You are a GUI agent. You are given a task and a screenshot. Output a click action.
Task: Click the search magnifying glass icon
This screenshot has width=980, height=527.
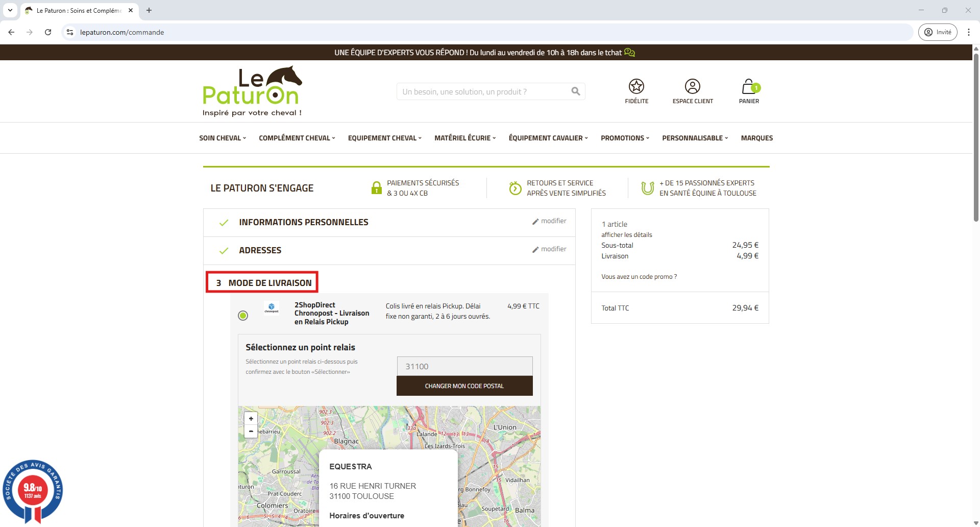pyautogui.click(x=575, y=91)
